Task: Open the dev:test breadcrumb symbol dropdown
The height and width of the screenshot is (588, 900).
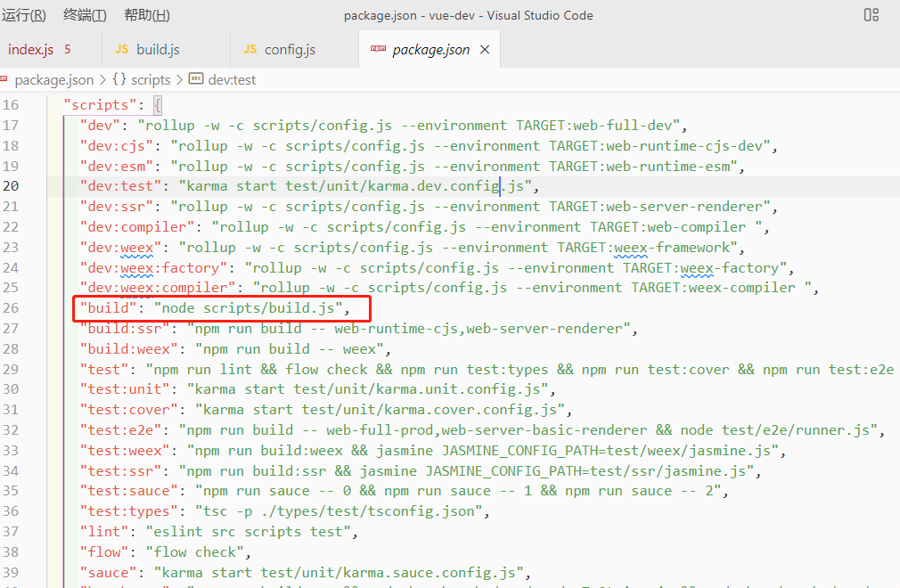Action: click(x=232, y=80)
